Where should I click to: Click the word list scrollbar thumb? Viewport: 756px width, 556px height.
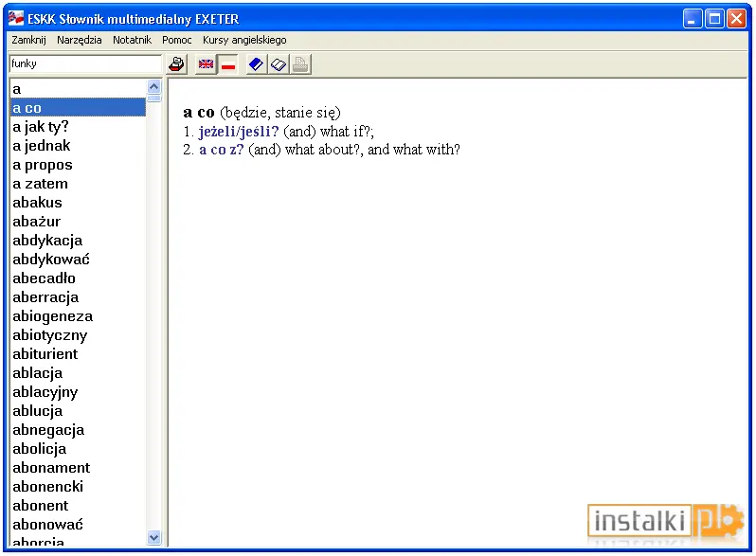[153, 99]
